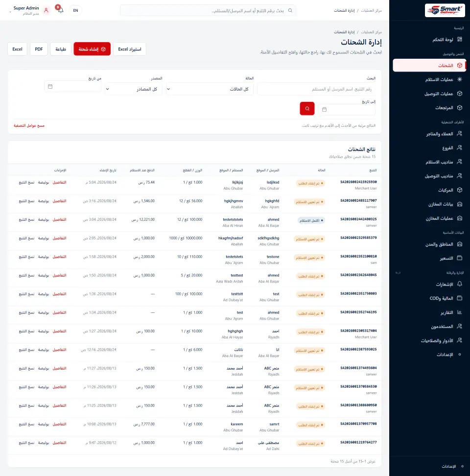The height and width of the screenshot is (476, 470).
Task: Click بوليصة for the shipment sent by testone
Action: (x=44, y=257)
